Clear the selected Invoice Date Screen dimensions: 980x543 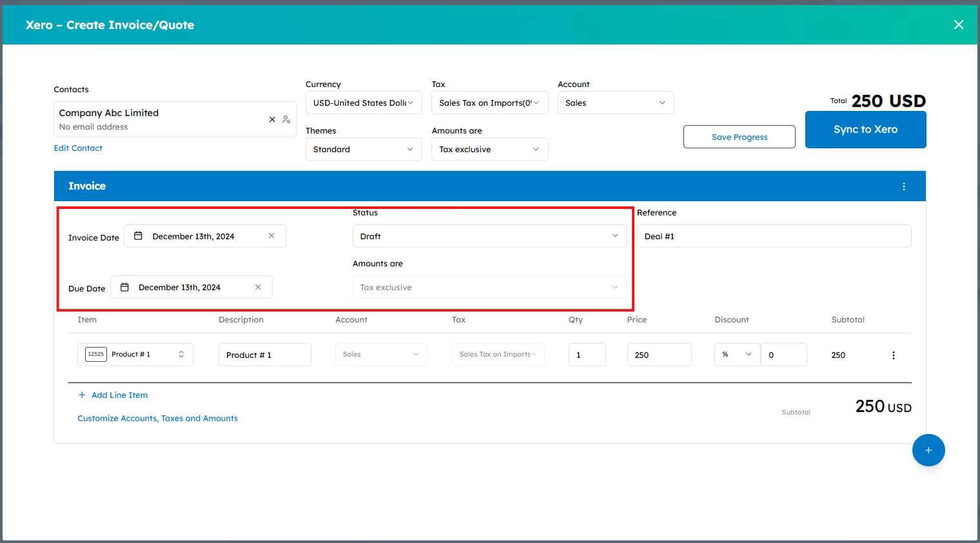[271, 235]
